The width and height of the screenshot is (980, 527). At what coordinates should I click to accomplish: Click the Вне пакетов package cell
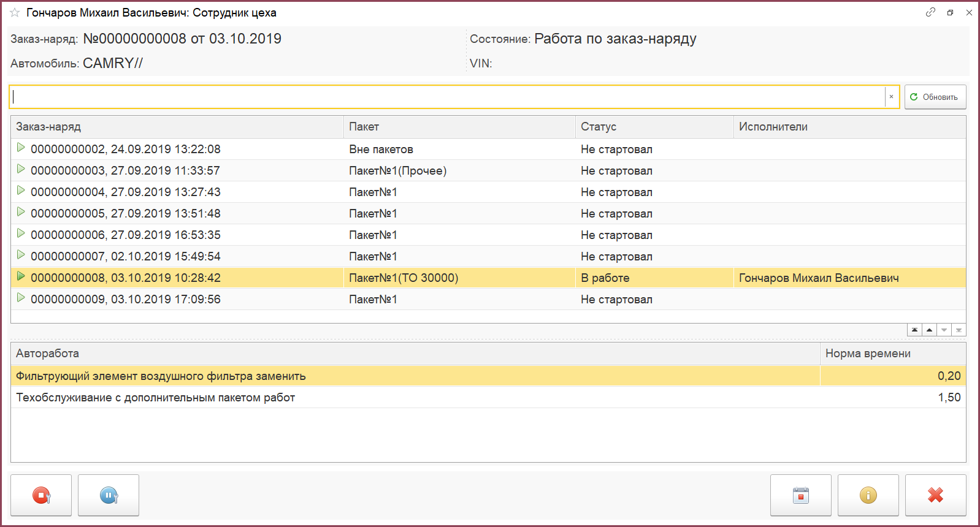[459, 149]
